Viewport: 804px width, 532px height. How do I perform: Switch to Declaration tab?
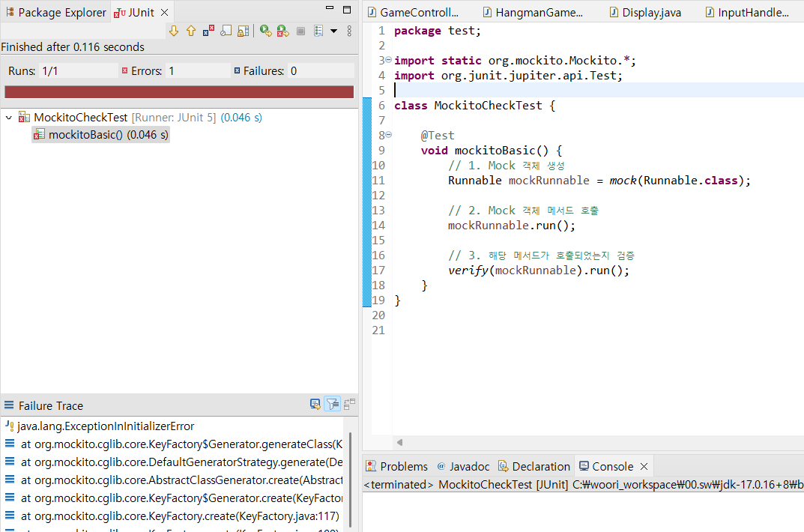534,466
